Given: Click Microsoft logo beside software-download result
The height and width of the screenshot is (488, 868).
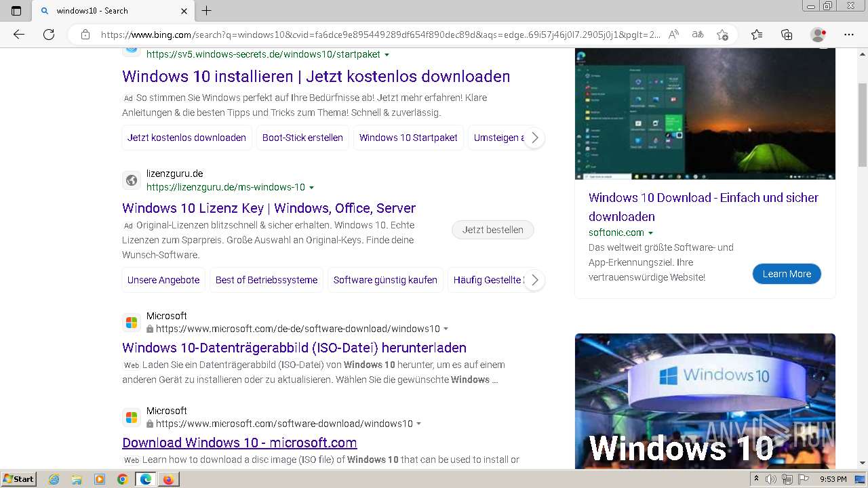Looking at the screenshot, I should coord(132,418).
